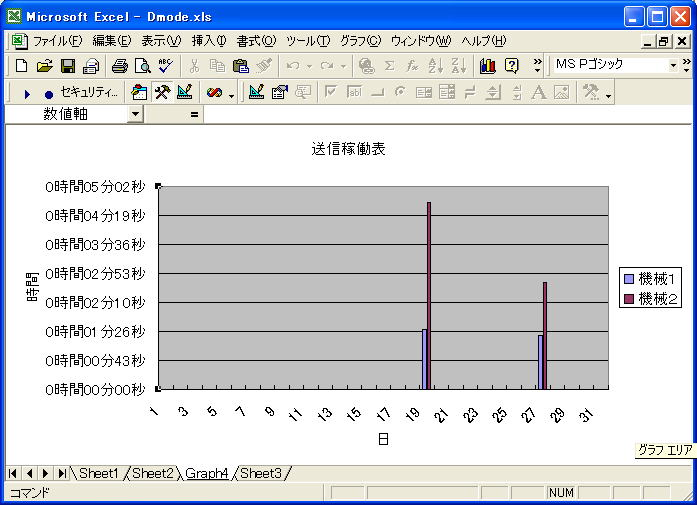Image resolution: width=697 pixels, height=505 pixels.
Task: Click the AutoSum sigma icon
Action: click(389, 66)
